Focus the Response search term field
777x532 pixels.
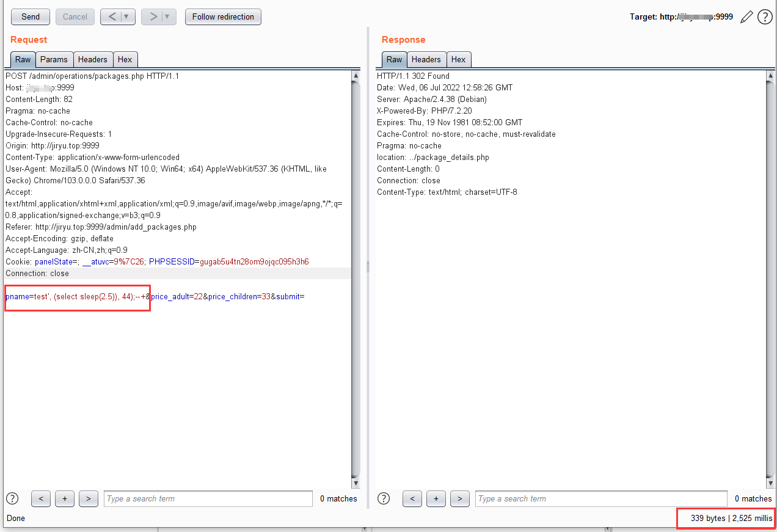pos(601,498)
